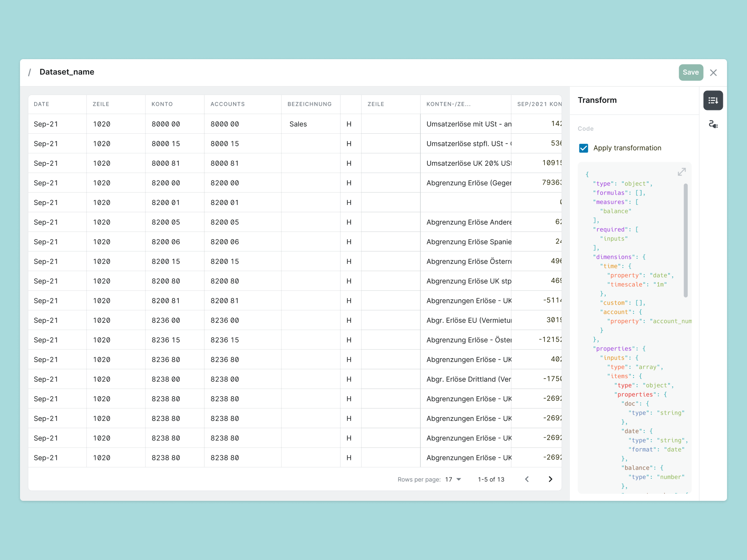Click the ACCOUNTS column header
This screenshot has height=560, width=747.
pos(228,104)
